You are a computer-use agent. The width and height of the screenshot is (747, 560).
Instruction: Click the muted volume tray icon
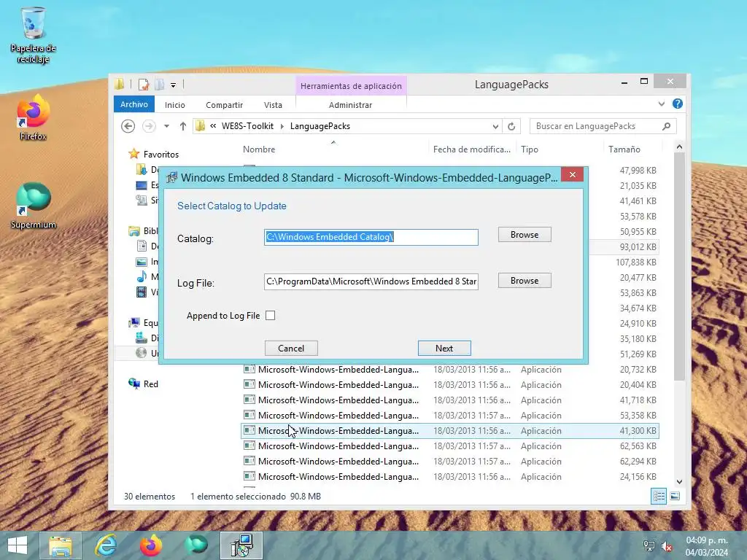(x=667, y=546)
